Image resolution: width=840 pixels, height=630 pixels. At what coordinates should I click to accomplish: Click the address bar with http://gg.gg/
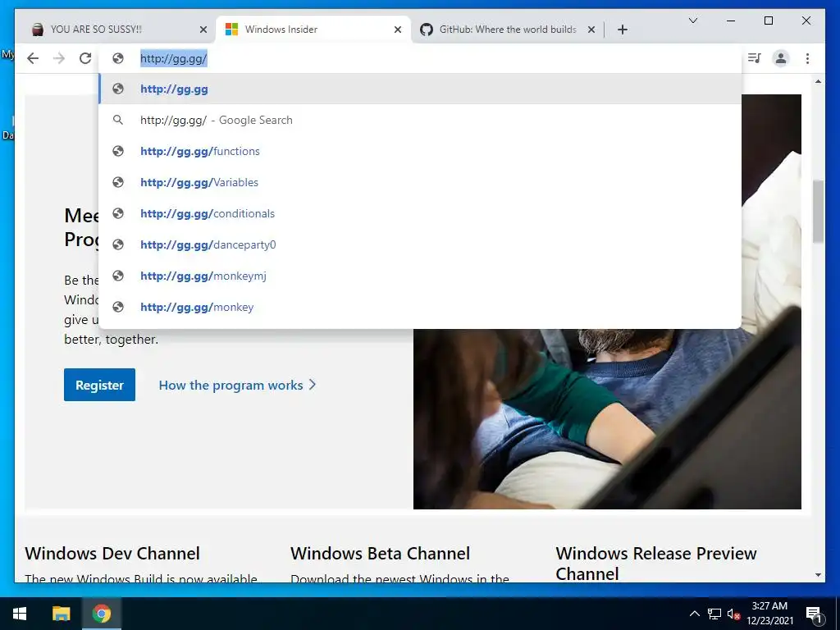421,58
